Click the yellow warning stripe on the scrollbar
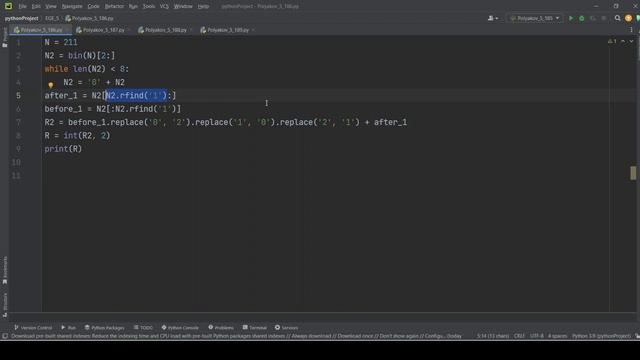The width and height of the screenshot is (640, 360). [633, 173]
